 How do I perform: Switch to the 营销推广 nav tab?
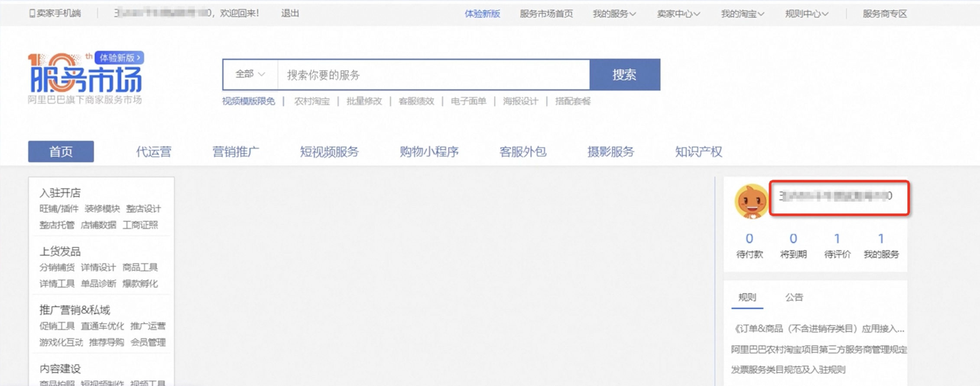click(x=236, y=151)
